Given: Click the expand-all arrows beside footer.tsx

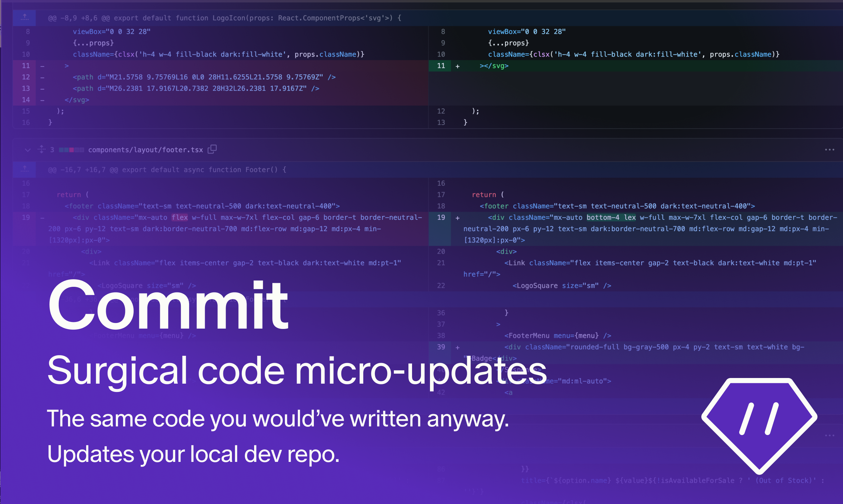Looking at the screenshot, I should [41, 150].
